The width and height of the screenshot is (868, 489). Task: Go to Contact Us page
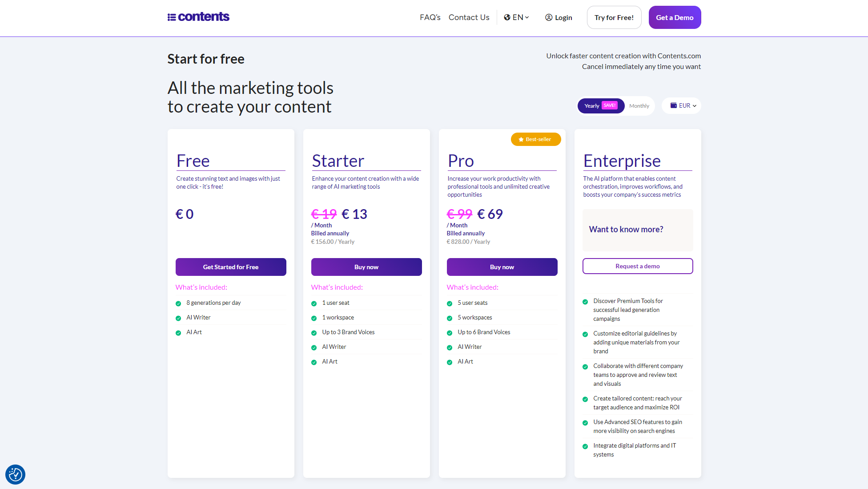pos(469,17)
